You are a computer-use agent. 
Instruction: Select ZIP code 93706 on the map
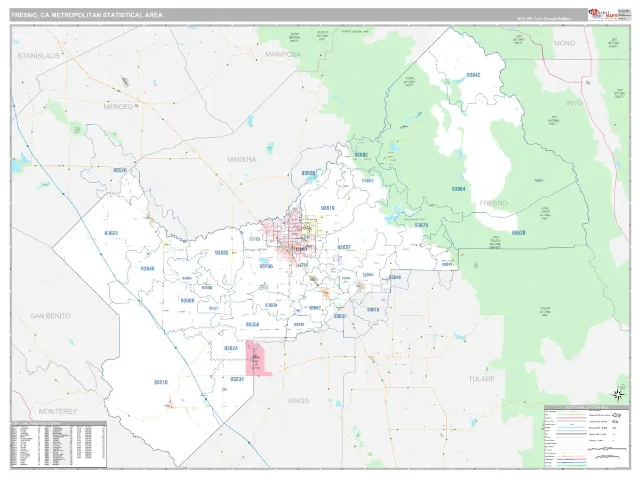click(266, 266)
